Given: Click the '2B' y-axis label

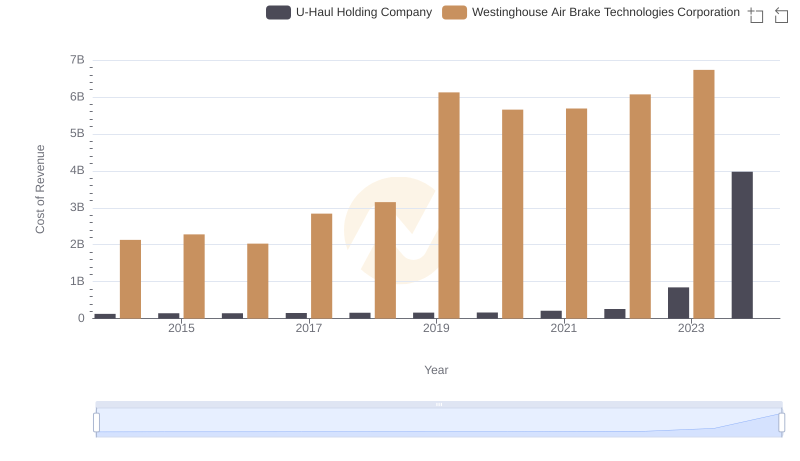Looking at the screenshot, I should click(x=77, y=244).
